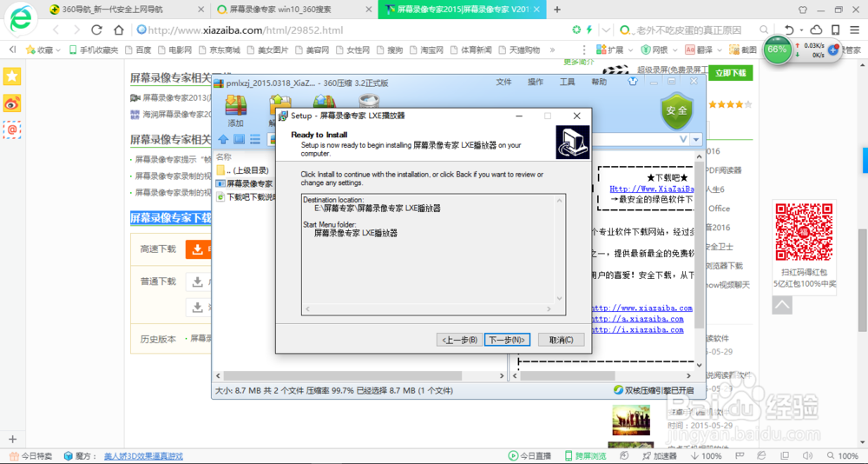Click 跨屏浏览 in the status bar

click(x=585, y=456)
